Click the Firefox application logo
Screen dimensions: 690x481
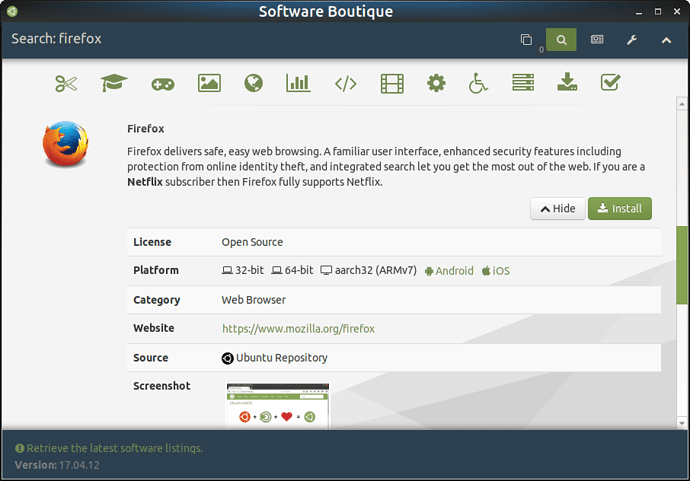(x=66, y=144)
